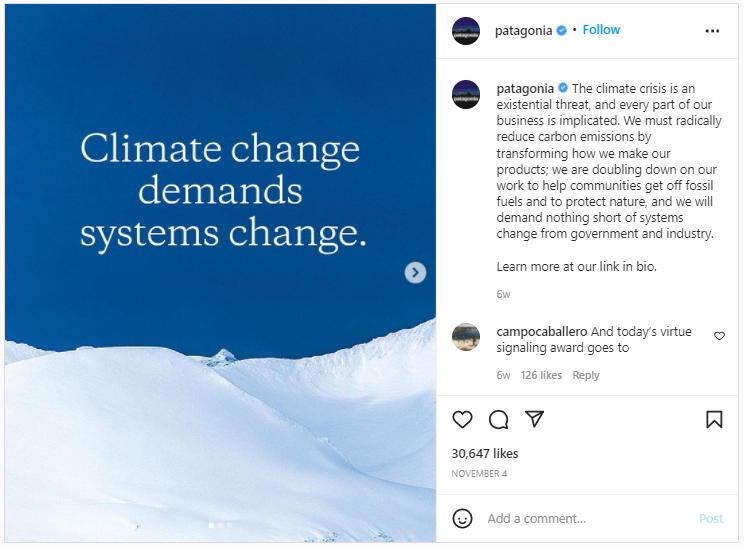
Task: Open more options three-dot menu
Action: pos(712,31)
